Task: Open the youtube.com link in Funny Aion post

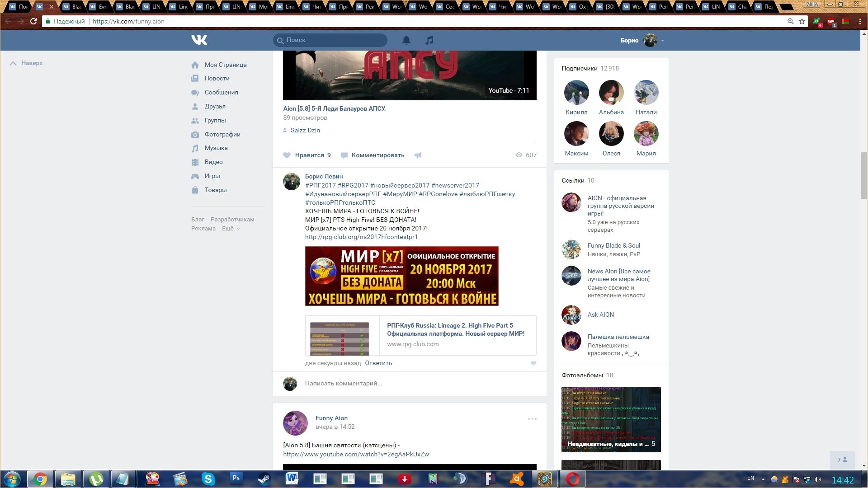Action: point(356,455)
